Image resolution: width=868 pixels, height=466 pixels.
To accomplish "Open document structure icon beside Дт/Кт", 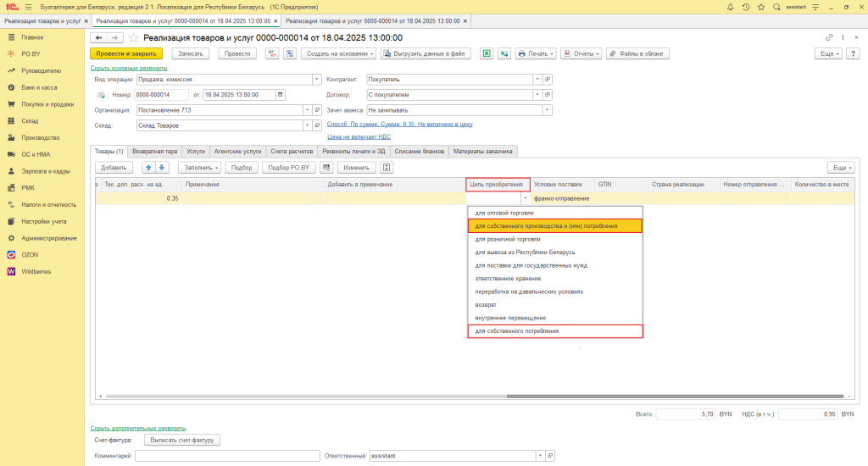I will click(x=290, y=53).
